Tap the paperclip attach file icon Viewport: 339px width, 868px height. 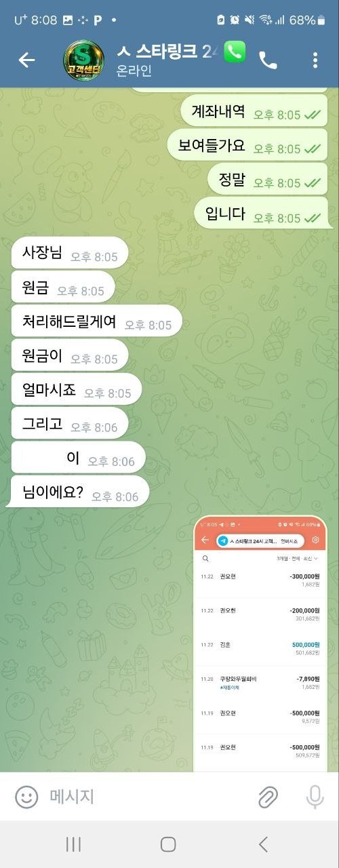[268, 797]
